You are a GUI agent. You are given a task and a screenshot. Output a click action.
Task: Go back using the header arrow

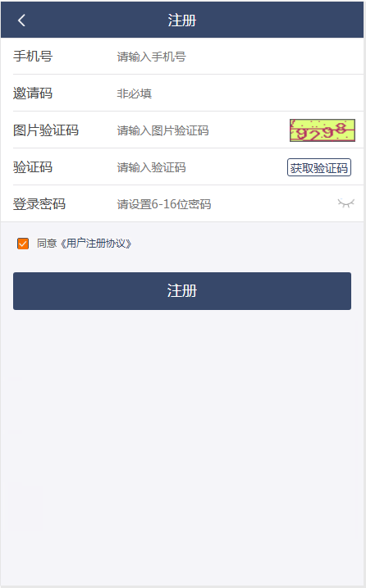point(21,21)
